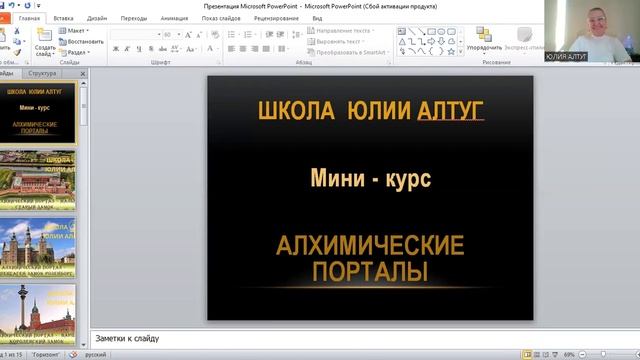Toggle strikethrough abc formatting
The width and height of the screenshot is (640, 360).
tap(162, 49)
